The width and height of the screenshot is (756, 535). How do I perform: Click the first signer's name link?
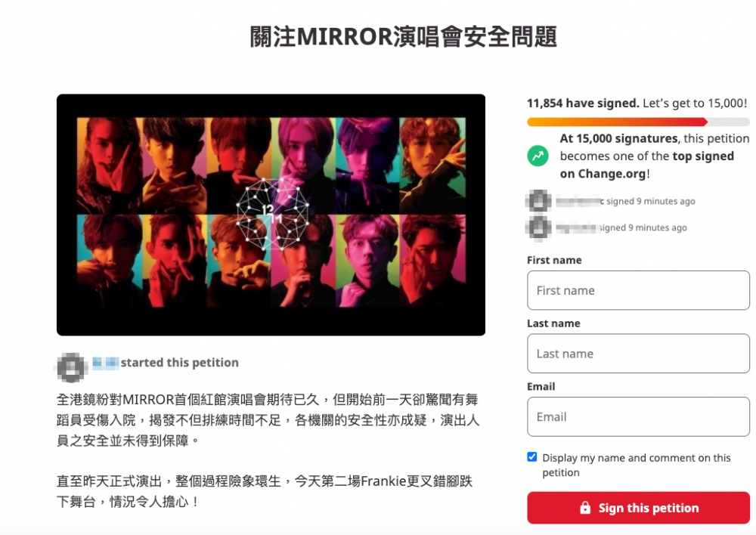580,202
